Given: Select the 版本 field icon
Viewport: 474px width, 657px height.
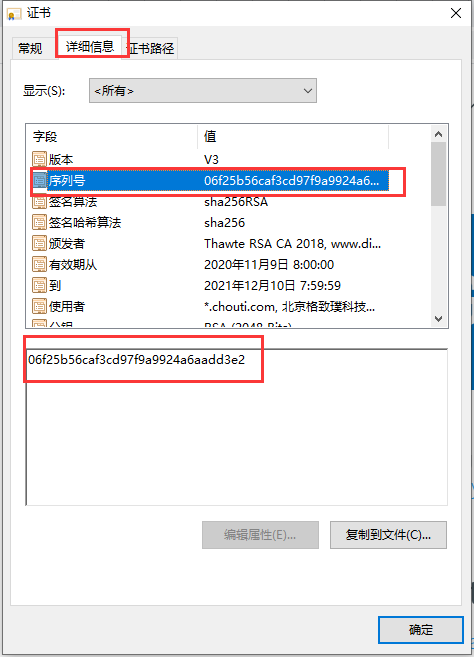Looking at the screenshot, I should point(39,159).
